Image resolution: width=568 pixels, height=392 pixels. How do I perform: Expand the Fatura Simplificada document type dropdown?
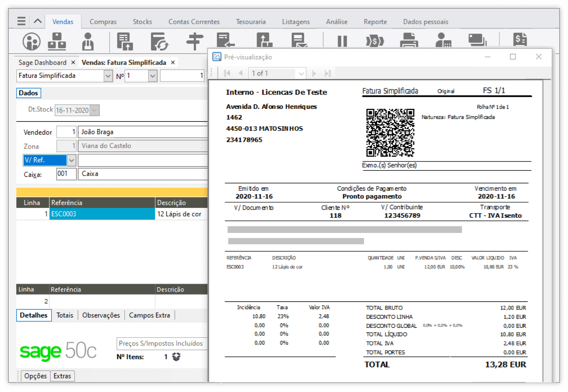click(108, 76)
